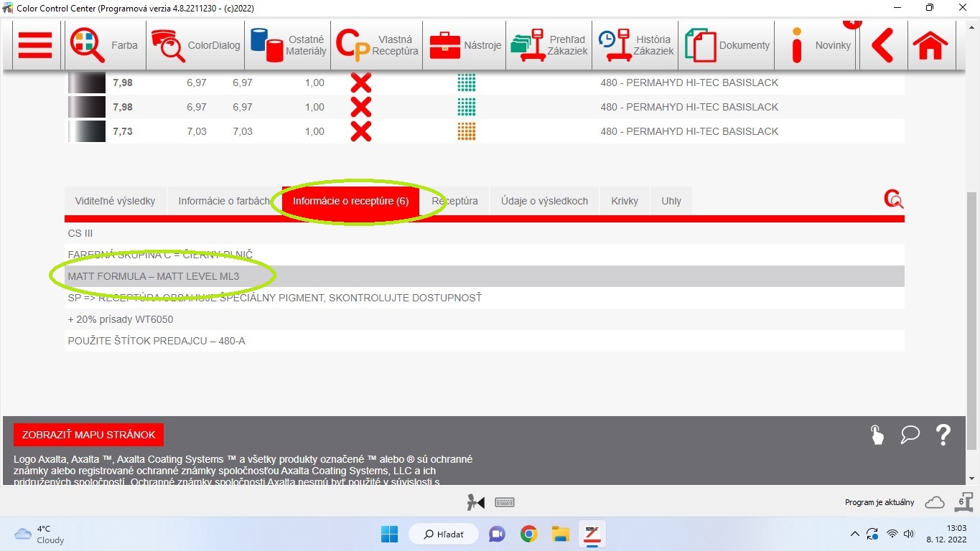
Task: Click red X in first 7,98 row
Action: click(360, 83)
